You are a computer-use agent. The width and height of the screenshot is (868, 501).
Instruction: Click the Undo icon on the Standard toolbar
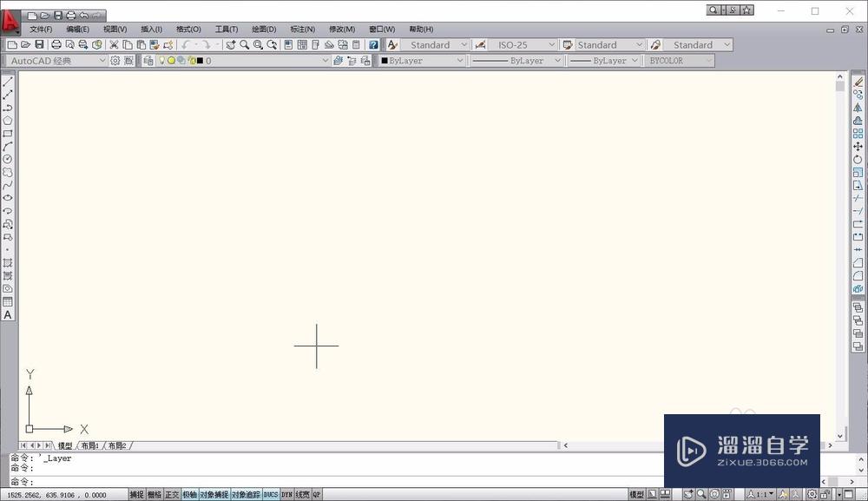click(x=187, y=44)
